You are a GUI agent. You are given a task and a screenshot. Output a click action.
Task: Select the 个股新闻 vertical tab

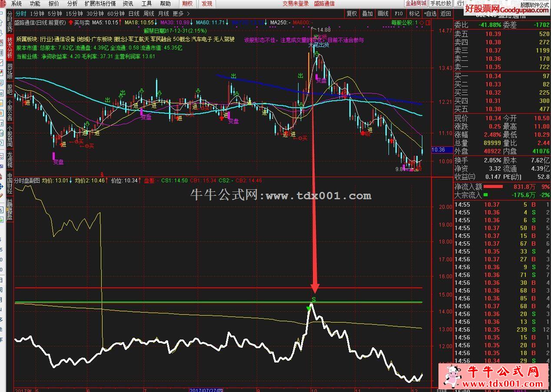point(10,136)
